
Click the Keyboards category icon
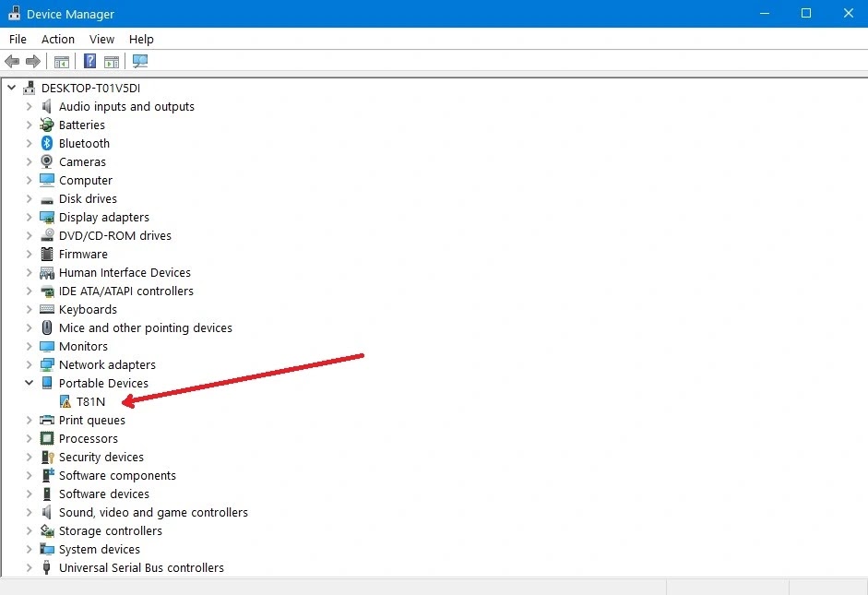coord(47,309)
